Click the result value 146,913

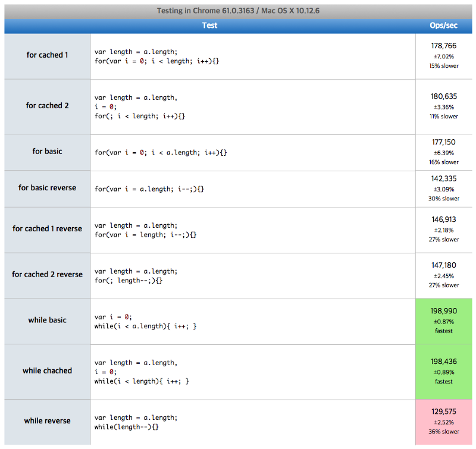pyautogui.click(x=443, y=219)
